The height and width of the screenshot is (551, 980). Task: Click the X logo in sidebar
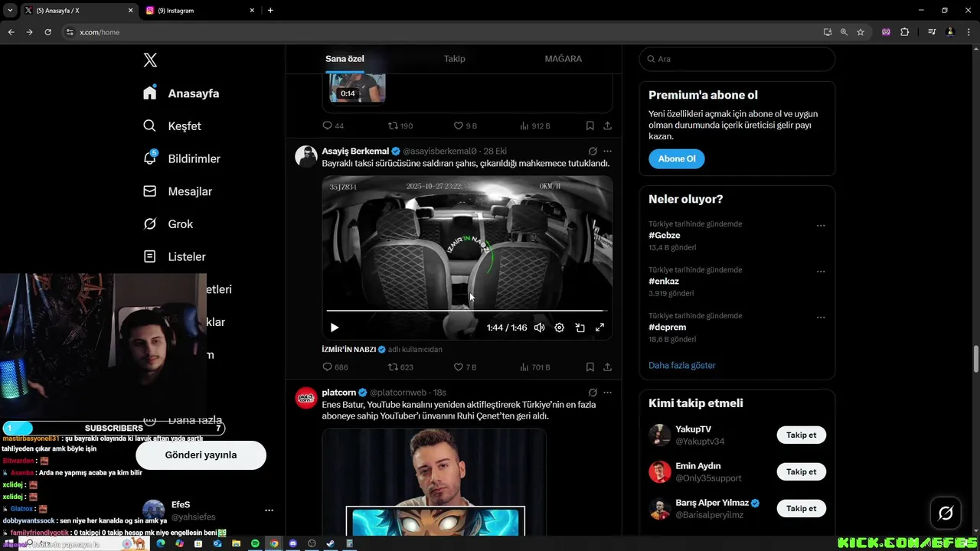(150, 60)
